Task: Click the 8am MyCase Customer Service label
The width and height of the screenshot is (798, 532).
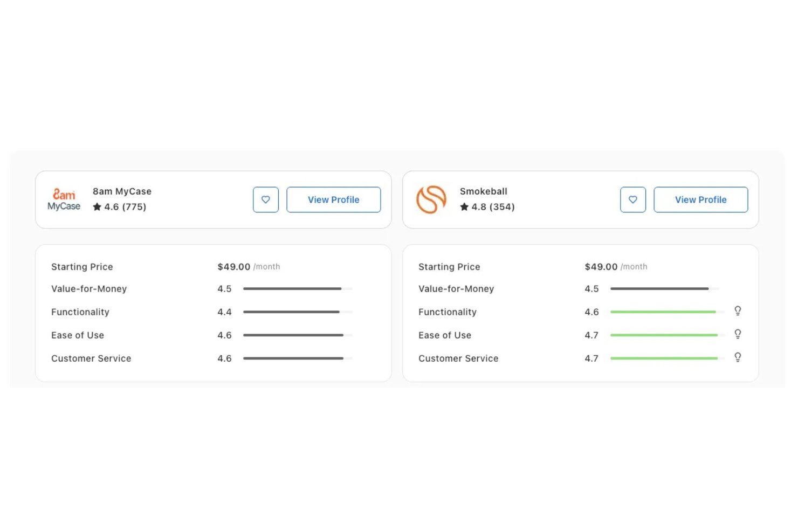Action: 91,358
